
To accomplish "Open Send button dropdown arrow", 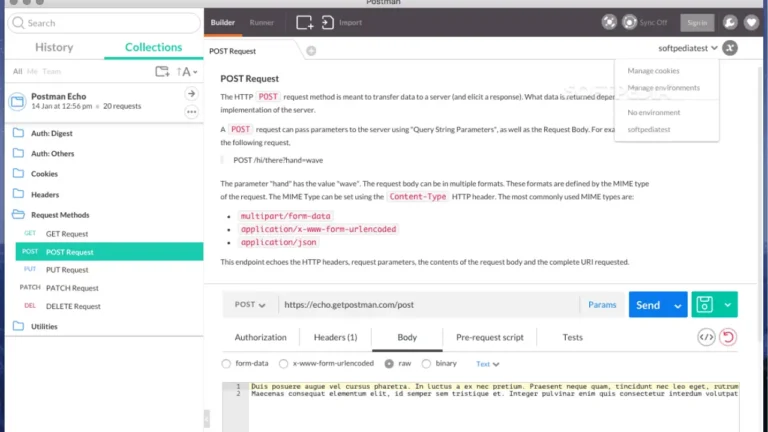I will (678, 305).
